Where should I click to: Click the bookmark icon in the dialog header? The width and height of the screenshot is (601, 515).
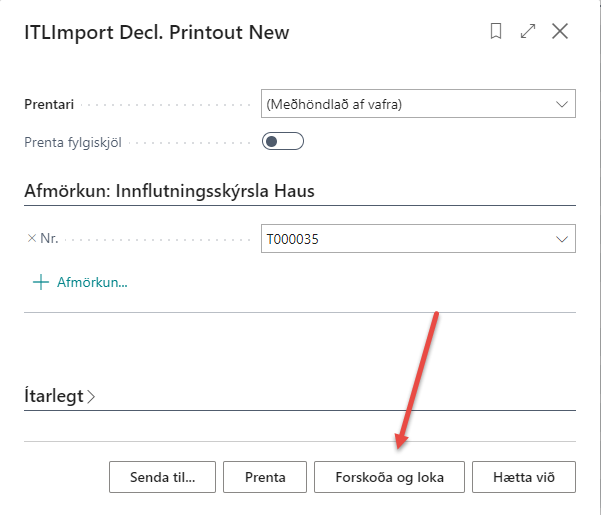tap(496, 32)
